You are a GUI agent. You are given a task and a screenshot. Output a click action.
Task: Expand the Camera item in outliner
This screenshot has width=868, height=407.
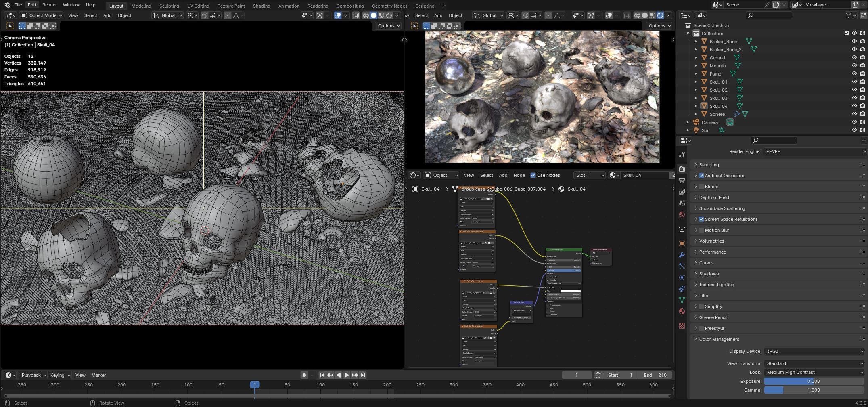coord(688,122)
